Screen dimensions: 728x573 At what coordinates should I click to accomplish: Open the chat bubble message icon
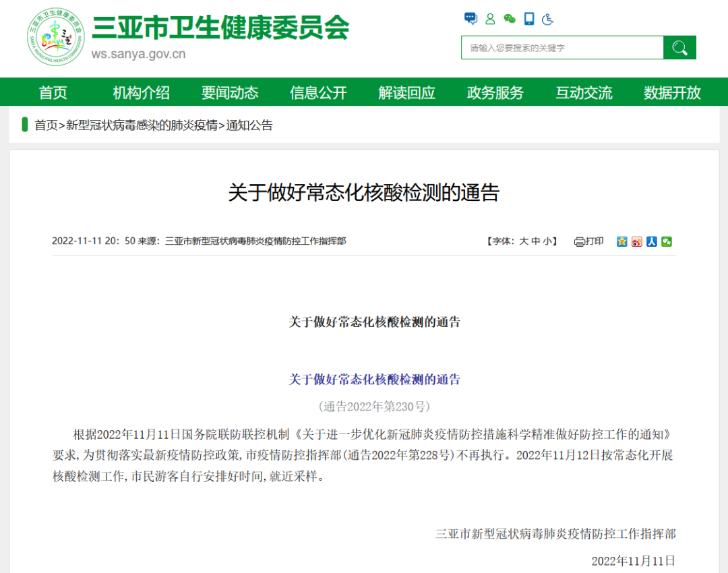click(471, 19)
